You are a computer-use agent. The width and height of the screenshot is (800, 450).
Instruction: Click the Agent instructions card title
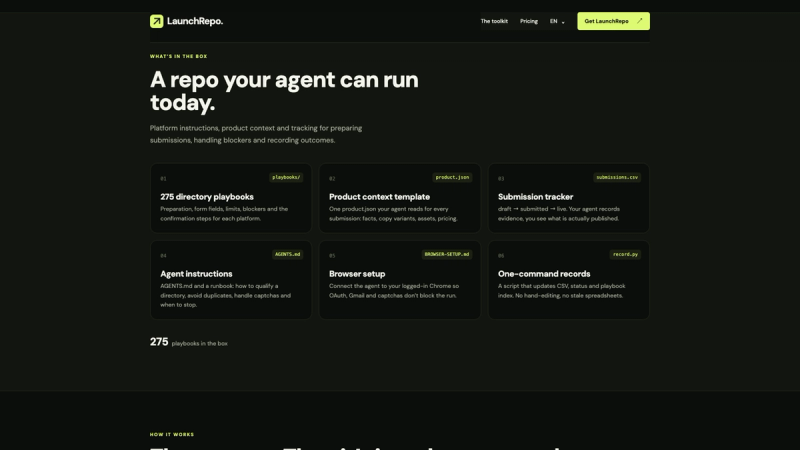[x=196, y=274]
